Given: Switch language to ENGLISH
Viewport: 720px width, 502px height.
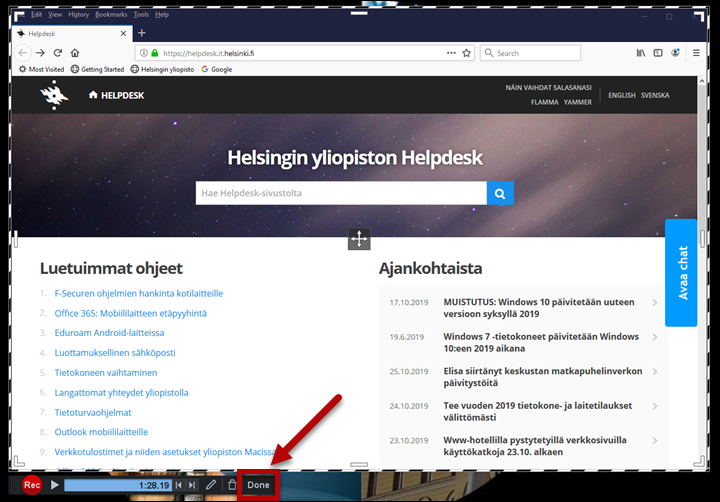Looking at the screenshot, I should click(x=622, y=95).
